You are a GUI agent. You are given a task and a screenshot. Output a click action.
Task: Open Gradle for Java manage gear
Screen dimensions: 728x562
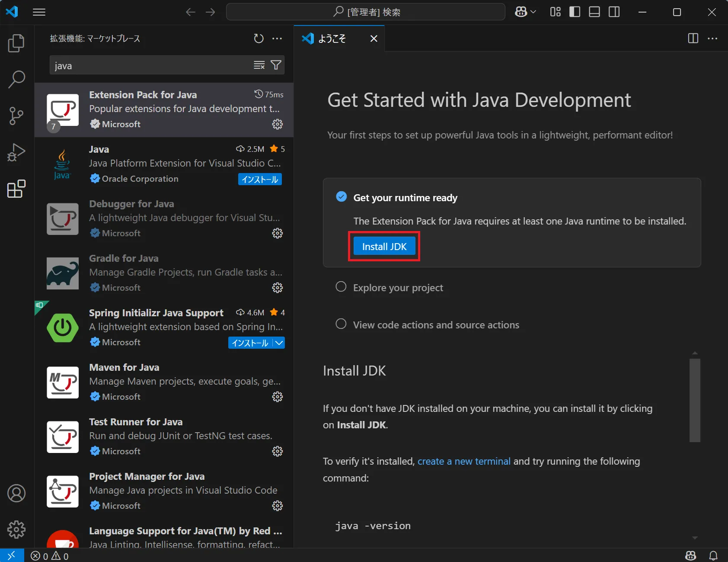277,288
